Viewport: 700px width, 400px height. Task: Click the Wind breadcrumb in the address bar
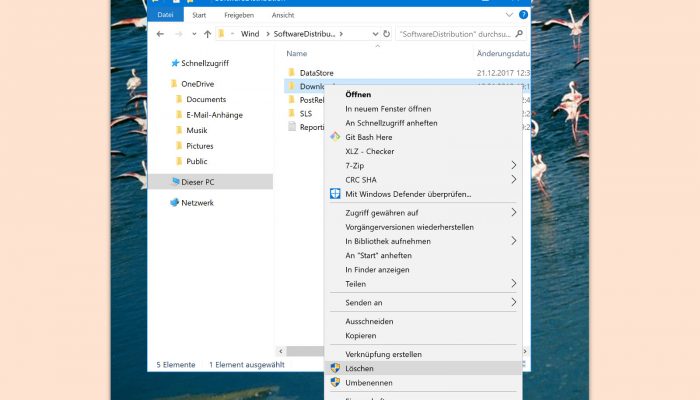coord(250,34)
